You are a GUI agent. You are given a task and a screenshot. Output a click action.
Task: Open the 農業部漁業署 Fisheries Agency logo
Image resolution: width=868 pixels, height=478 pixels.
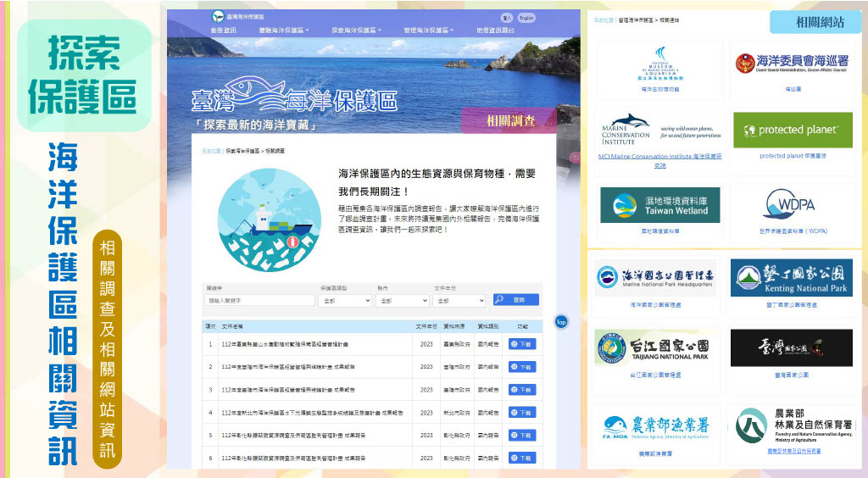(x=655, y=427)
